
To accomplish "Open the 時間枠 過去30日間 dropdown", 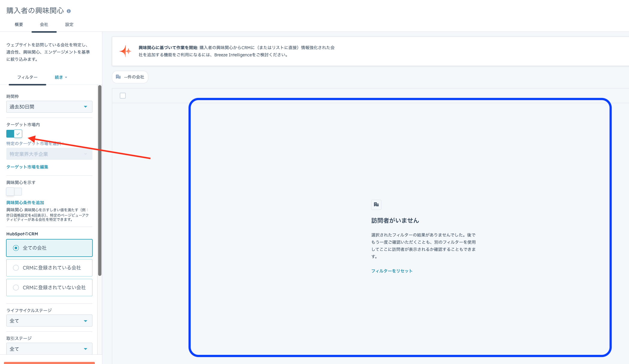I will [49, 107].
